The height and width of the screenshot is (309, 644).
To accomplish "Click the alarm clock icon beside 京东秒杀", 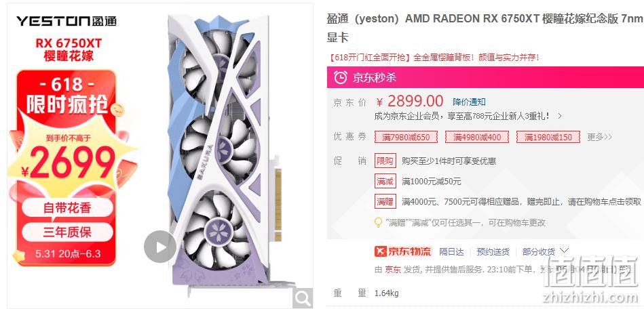I will pyautogui.click(x=341, y=77).
